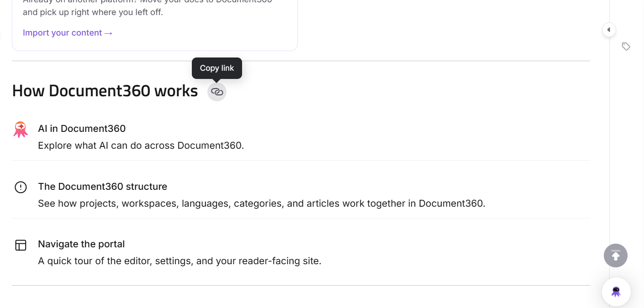The height and width of the screenshot is (308, 644).
Task: Open the floating AI assistant chatbot
Action: tap(616, 292)
